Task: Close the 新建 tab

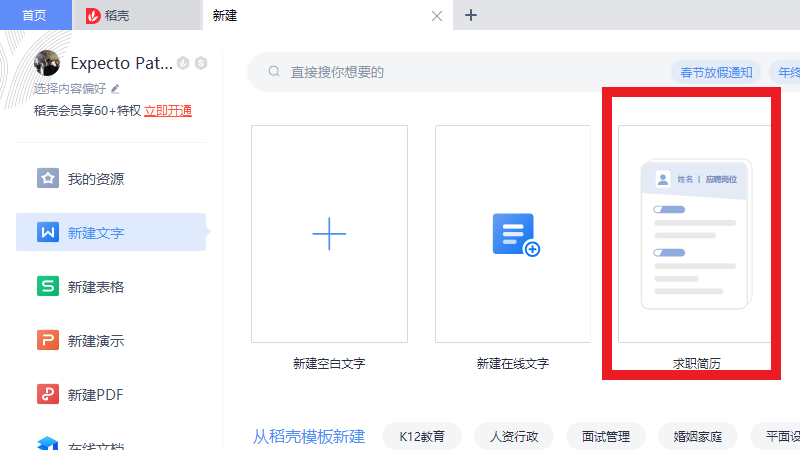Action: point(436,16)
